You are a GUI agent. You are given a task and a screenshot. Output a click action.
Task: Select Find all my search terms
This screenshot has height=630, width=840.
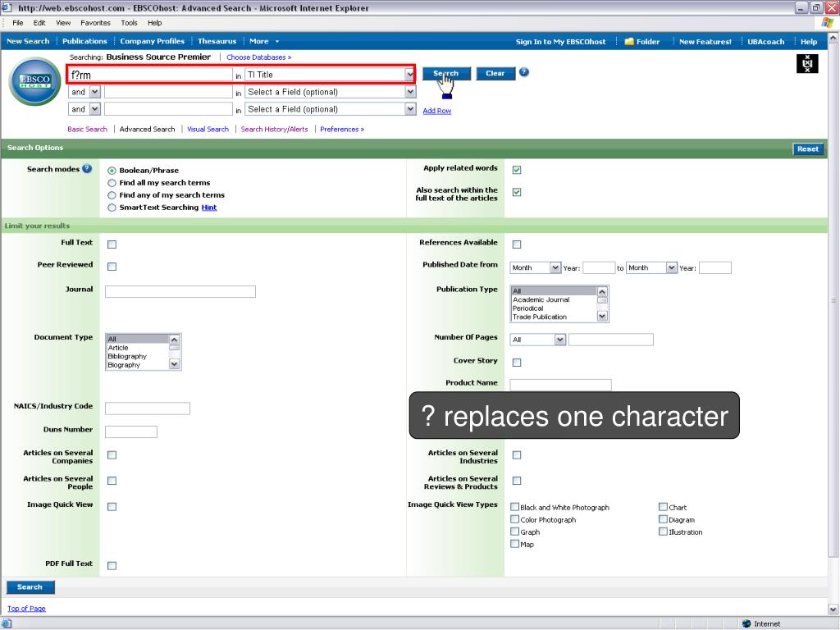[x=112, y=183]
